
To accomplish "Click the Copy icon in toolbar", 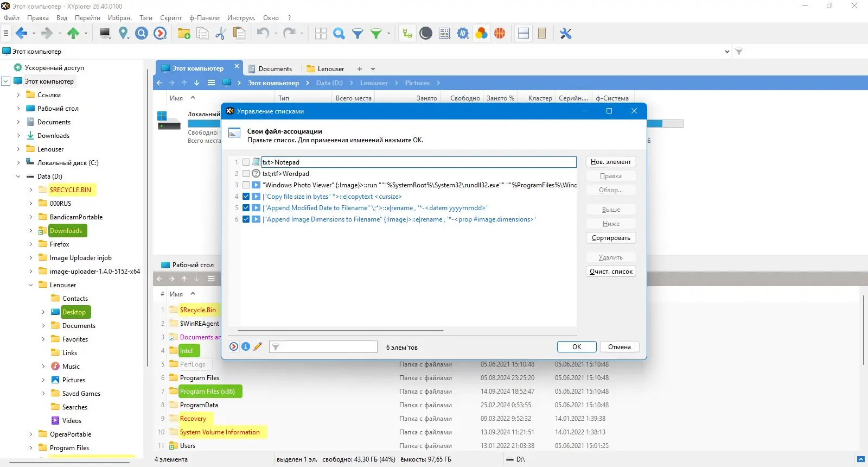I will pyautogui.click(x=202, y=34).
